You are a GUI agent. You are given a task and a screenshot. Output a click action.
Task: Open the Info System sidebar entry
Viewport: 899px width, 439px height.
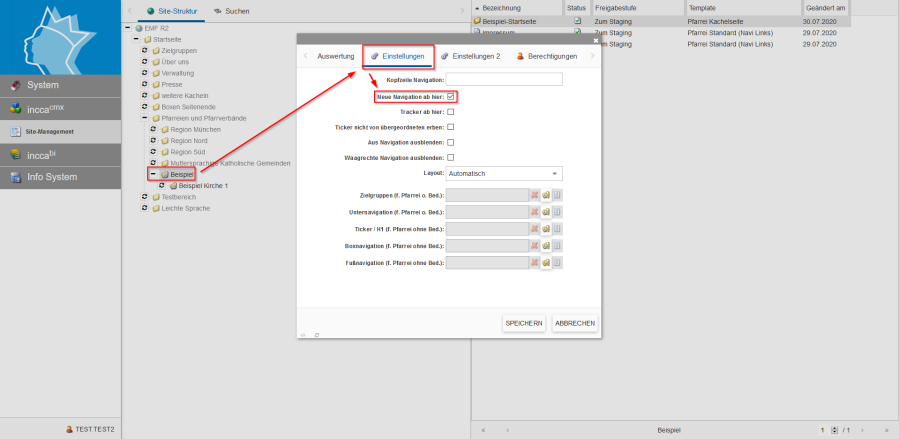[59, 177]
